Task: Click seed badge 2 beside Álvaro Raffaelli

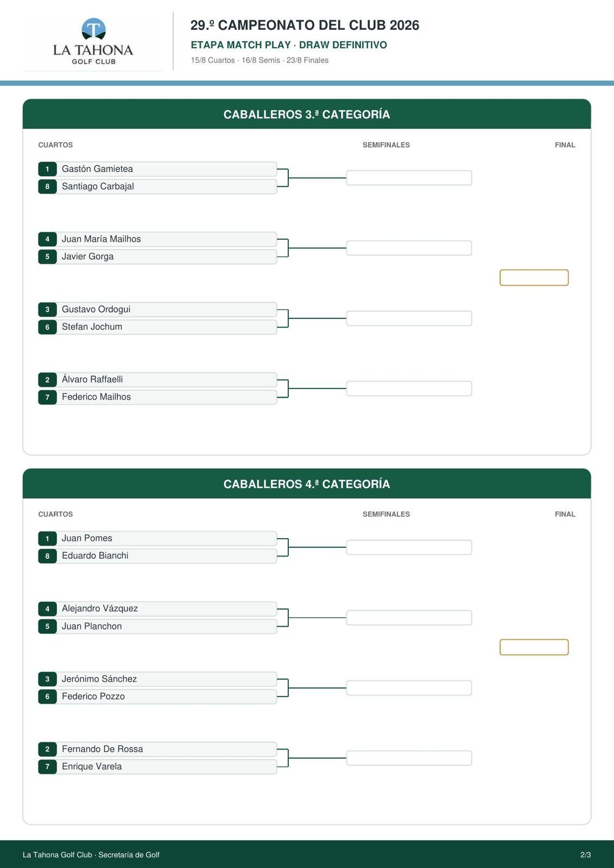Action: [x=47, y=380]
